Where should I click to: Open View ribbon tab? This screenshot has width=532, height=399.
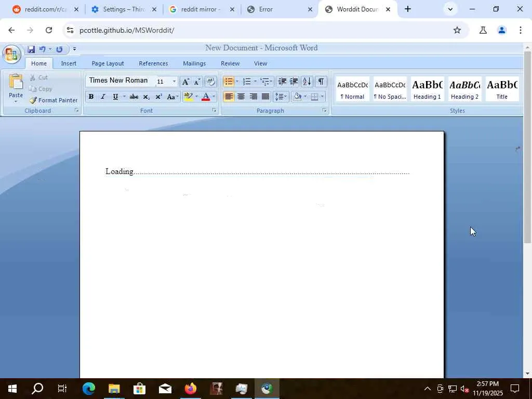pyautogui.click(x=260, y=63)
